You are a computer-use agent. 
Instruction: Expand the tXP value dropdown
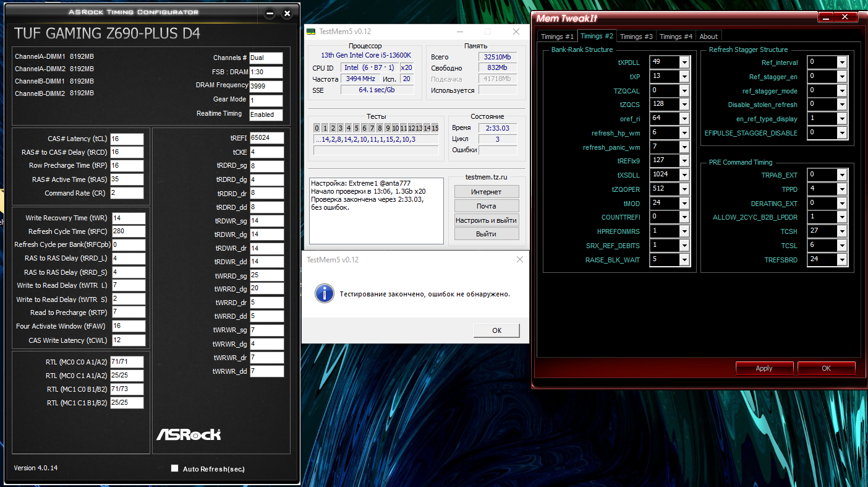(684, 76)
